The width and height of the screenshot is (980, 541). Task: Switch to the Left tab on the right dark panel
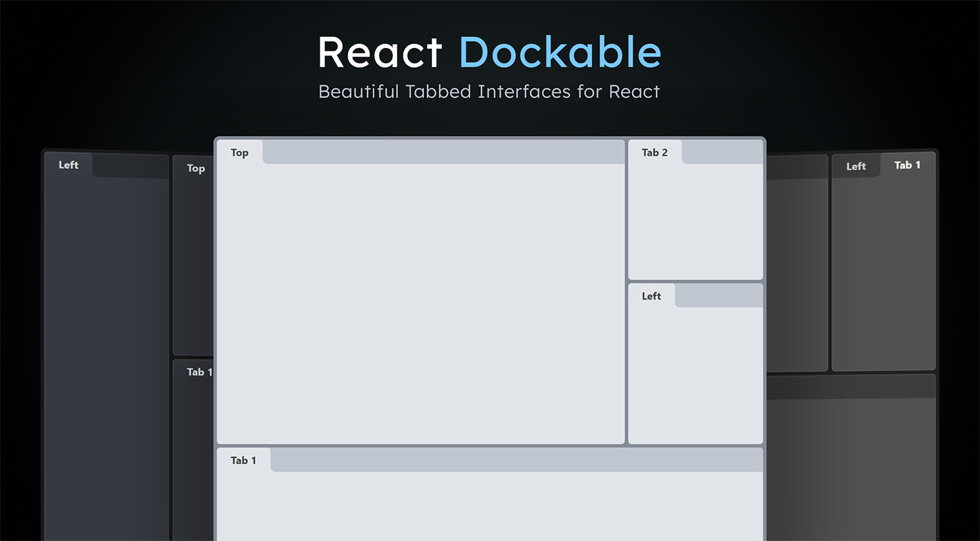point(856,166)
